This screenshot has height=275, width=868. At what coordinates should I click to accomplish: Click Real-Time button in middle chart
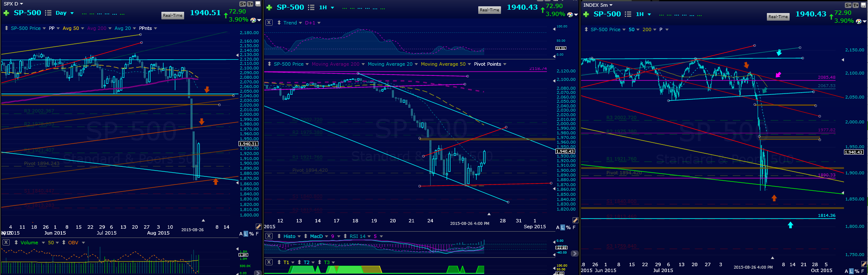coord(490,10)
